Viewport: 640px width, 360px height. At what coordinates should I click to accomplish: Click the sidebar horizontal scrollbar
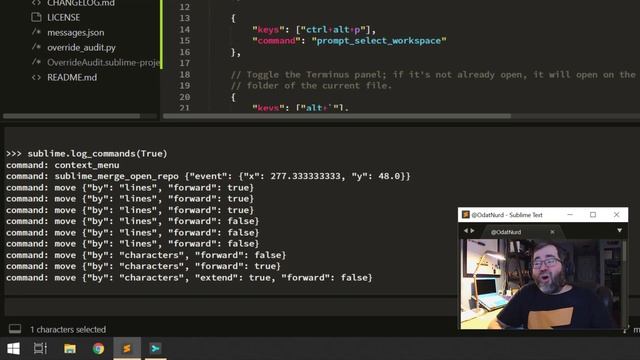72,116
